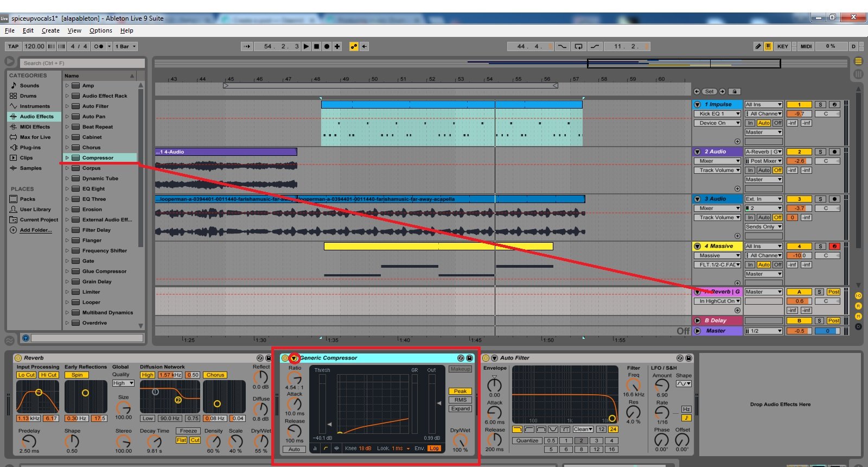Select Compressor transfer curve view icon
Image resolution: width=868 pixels, height=467 pixels.
pyautogui.click(x=325, y=449)
